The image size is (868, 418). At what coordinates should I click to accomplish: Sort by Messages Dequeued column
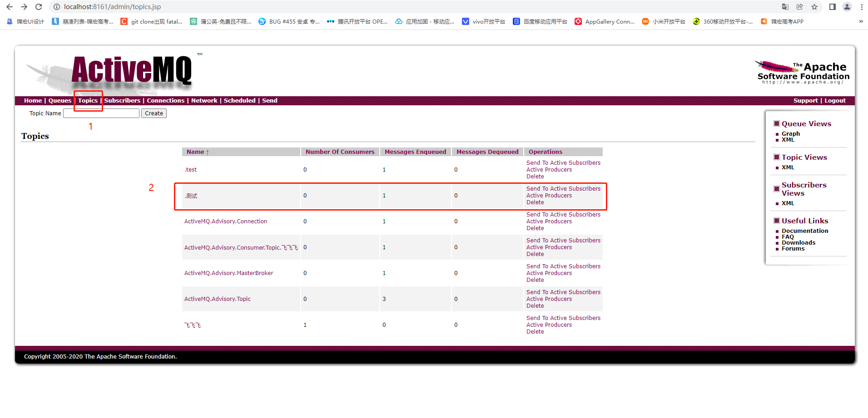point(487,152)
